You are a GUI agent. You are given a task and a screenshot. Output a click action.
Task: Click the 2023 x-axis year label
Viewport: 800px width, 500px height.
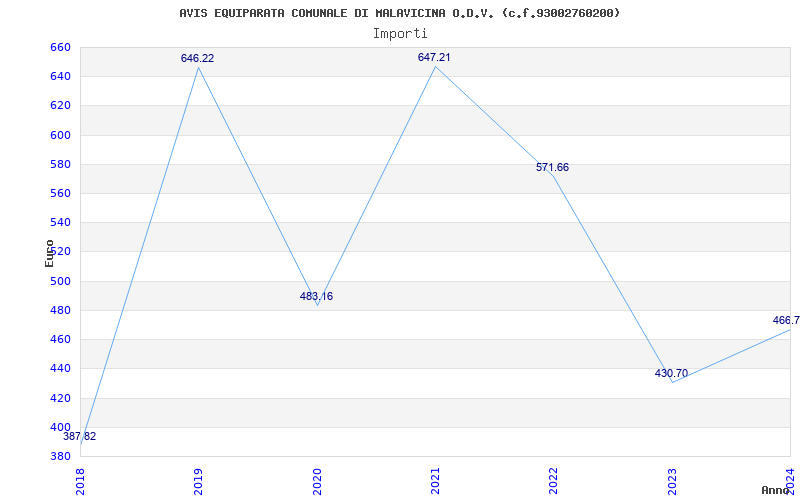click(672, 481)
